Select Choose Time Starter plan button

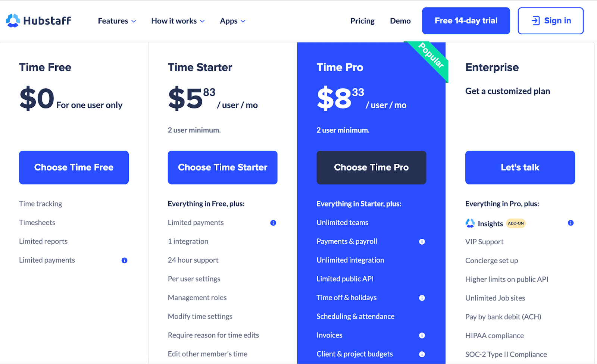(x=222, y=167)
